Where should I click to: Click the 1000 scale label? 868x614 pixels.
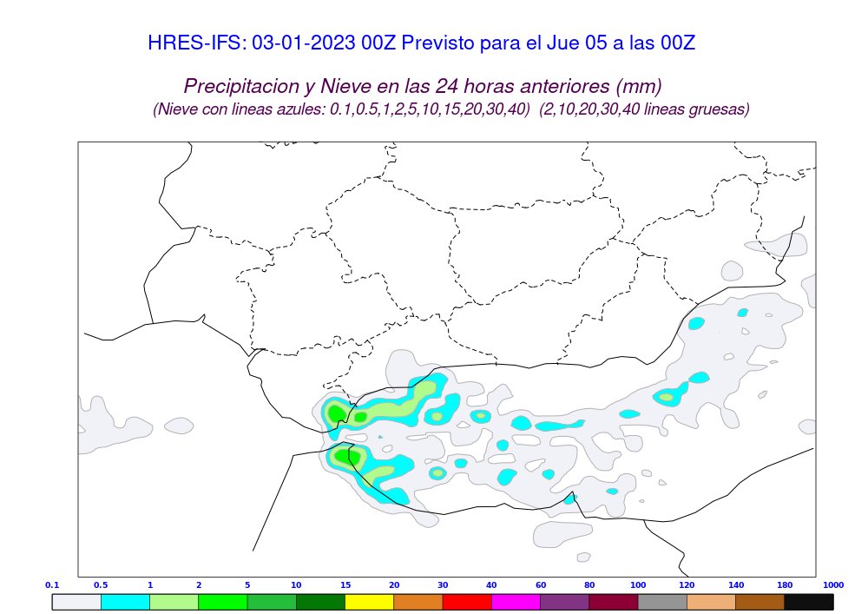coord(833,584)
